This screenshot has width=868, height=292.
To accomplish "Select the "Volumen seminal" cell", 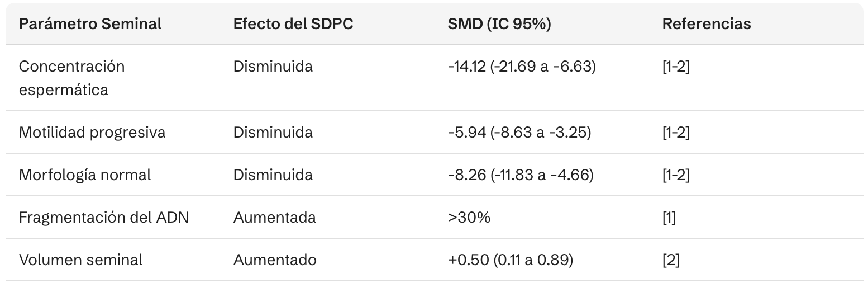I will 80,260.
